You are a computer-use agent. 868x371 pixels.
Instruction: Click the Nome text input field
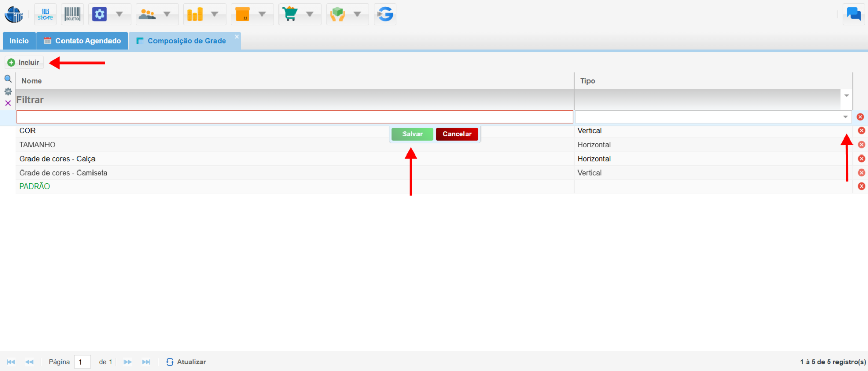point(295,117)
